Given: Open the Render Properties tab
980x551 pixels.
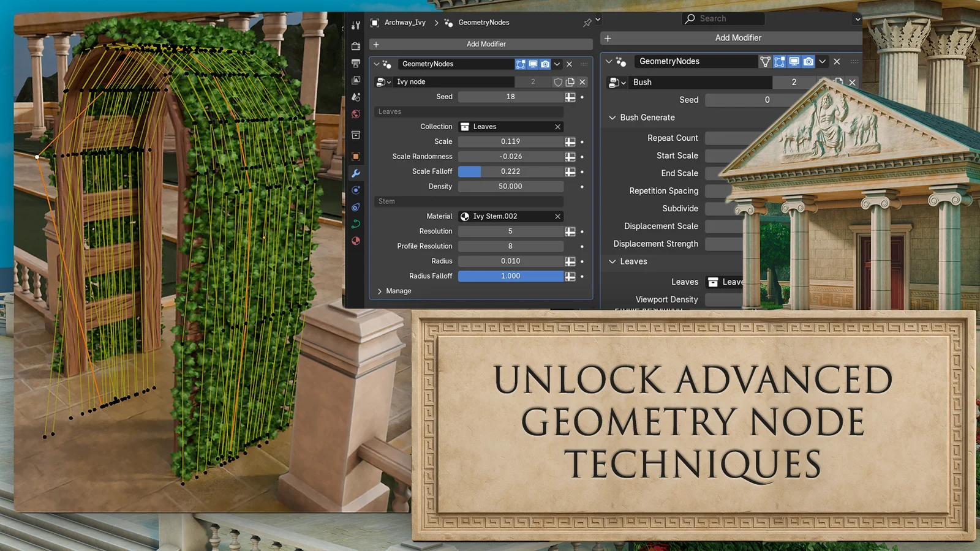Looking at the screenshot, I should tap(355, 45).
